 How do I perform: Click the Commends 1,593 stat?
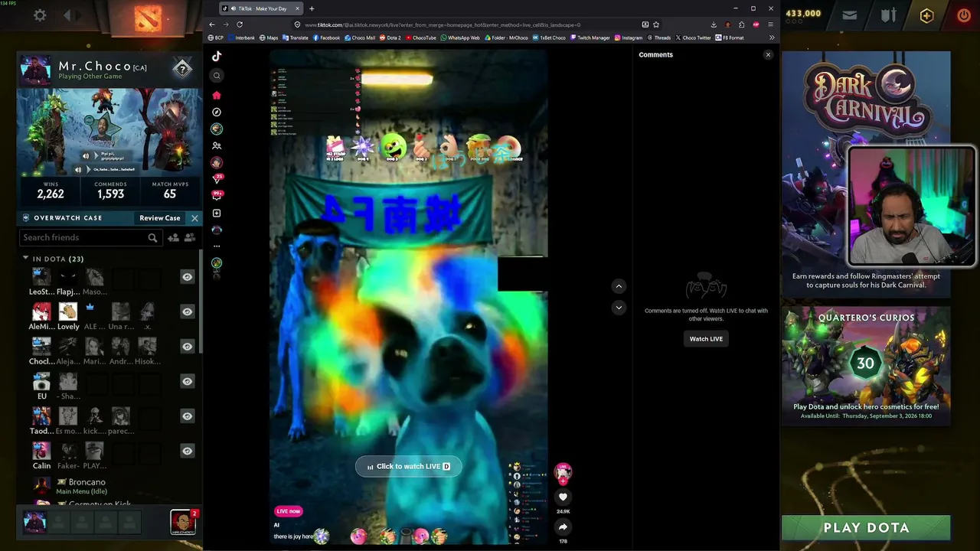[110, 191]
